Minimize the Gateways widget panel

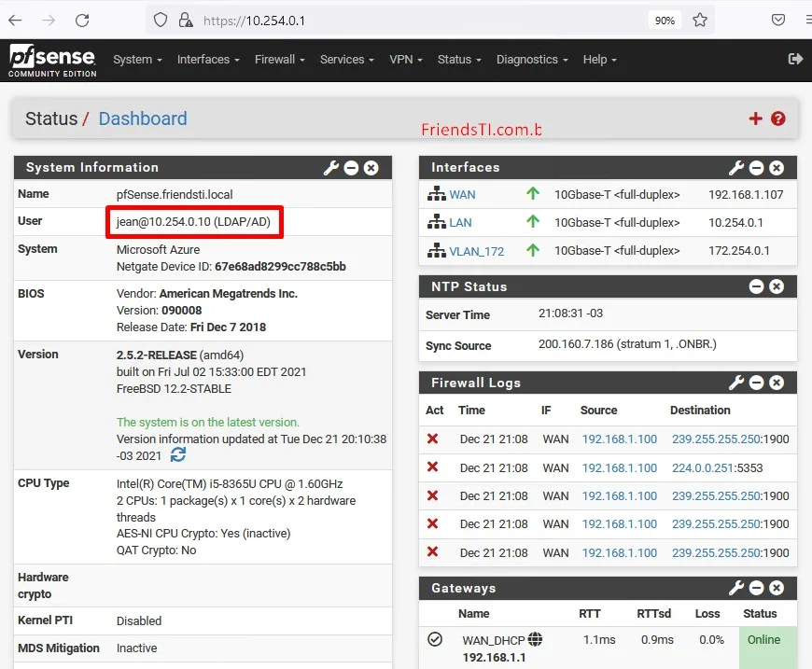coord(757,589)
